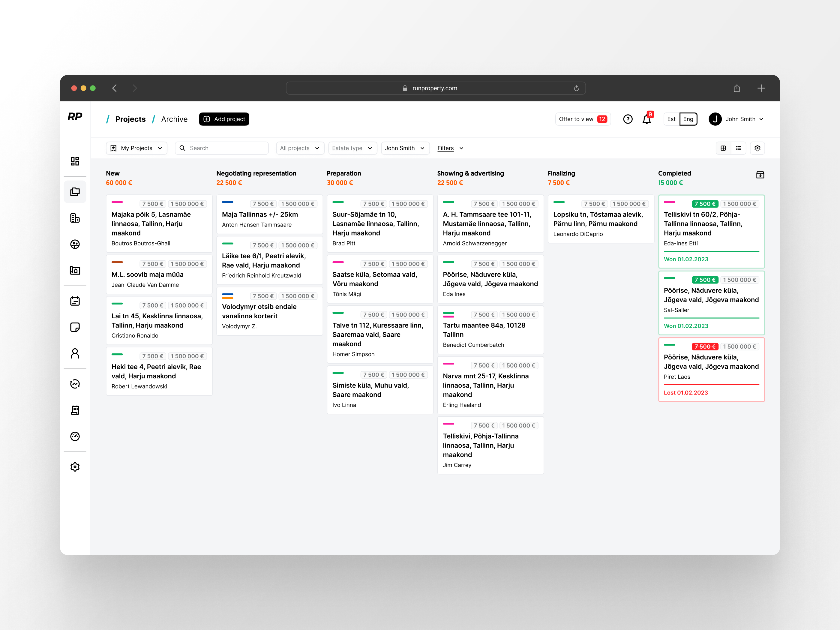Expand the Filters dropdown
The width and height of the screenshot is (840, 630).
pos(450,148)
